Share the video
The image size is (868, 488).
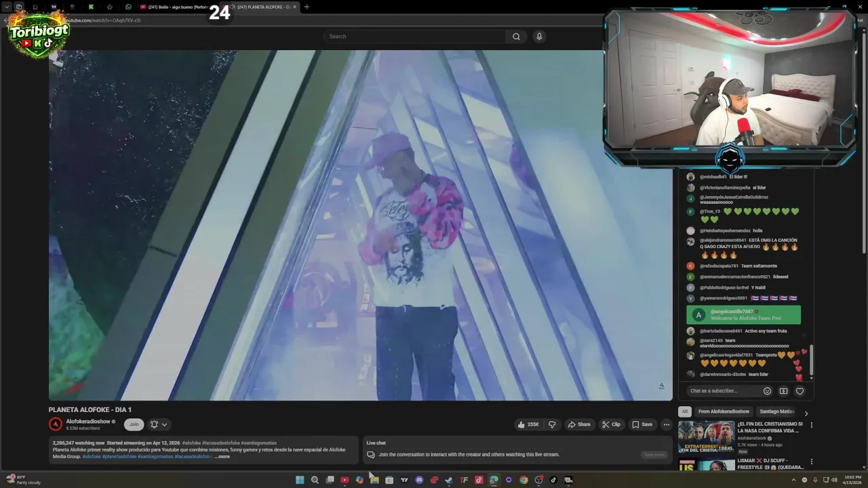point(579,424)
